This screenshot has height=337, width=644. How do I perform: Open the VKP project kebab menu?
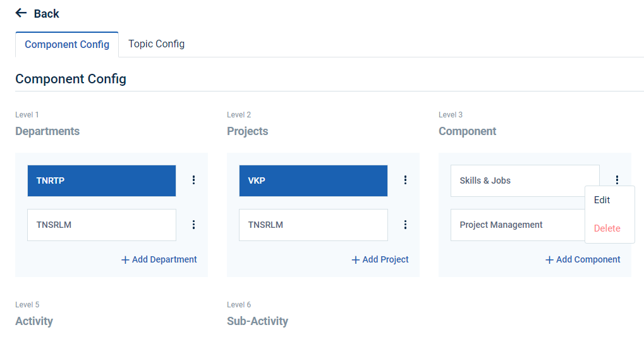(x=405, y=180)
